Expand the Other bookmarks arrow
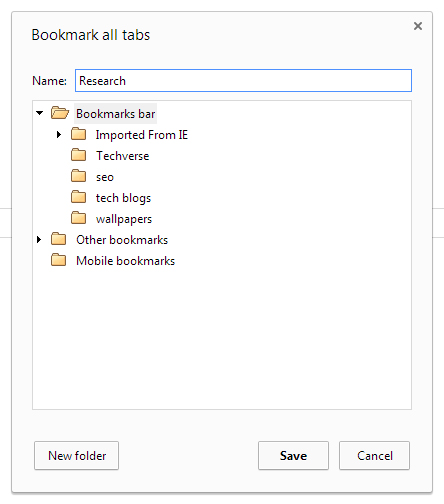The height and width of the screenshot is (504, 444). (x=39, y=239)
